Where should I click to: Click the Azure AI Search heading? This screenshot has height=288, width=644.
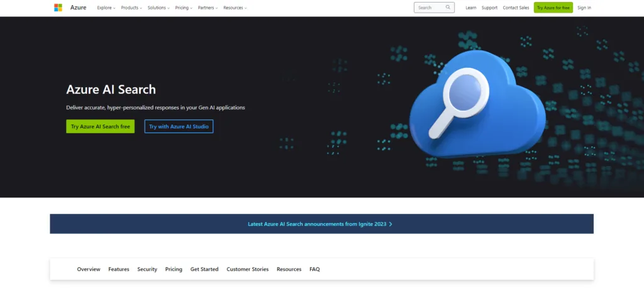pyautogui.click(x=111, y=89)
